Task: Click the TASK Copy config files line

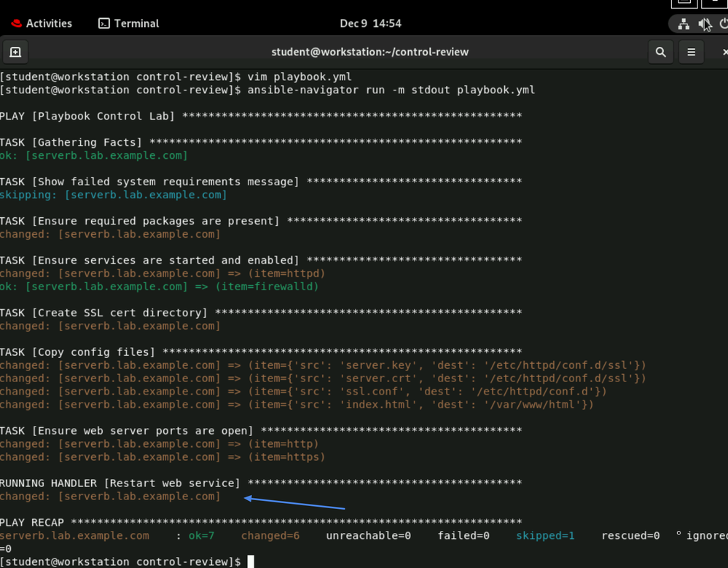Action: tap(78, 352)
